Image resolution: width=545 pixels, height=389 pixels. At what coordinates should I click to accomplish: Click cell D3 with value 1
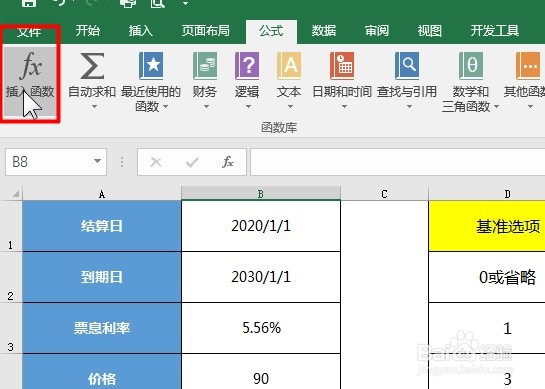pyautogui.click(x=487, y=328)
